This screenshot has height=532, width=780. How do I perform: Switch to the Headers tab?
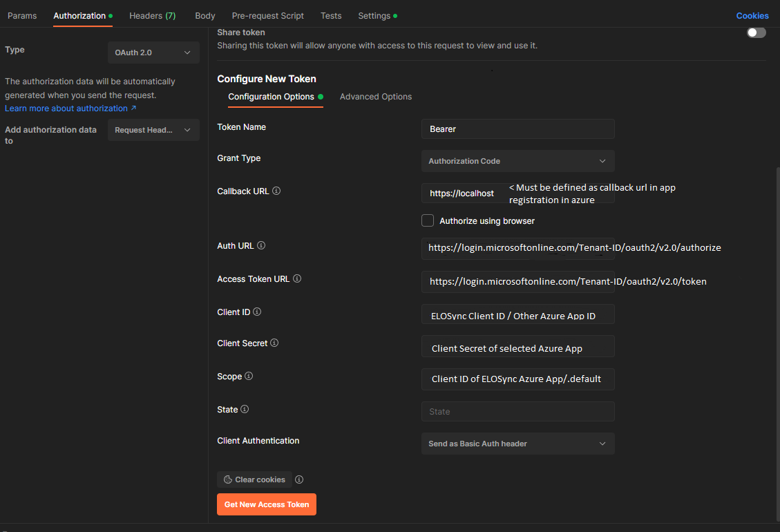[x=152, y=15]
